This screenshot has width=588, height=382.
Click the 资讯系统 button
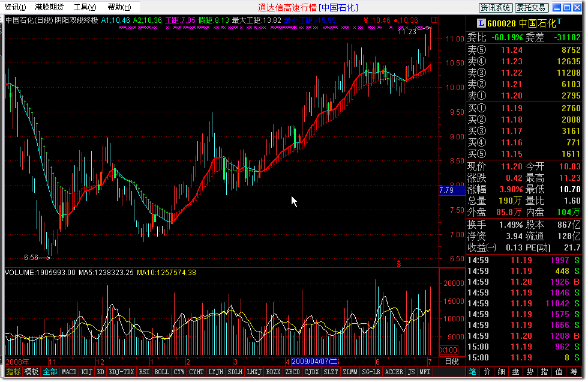(x=496, y=7)
